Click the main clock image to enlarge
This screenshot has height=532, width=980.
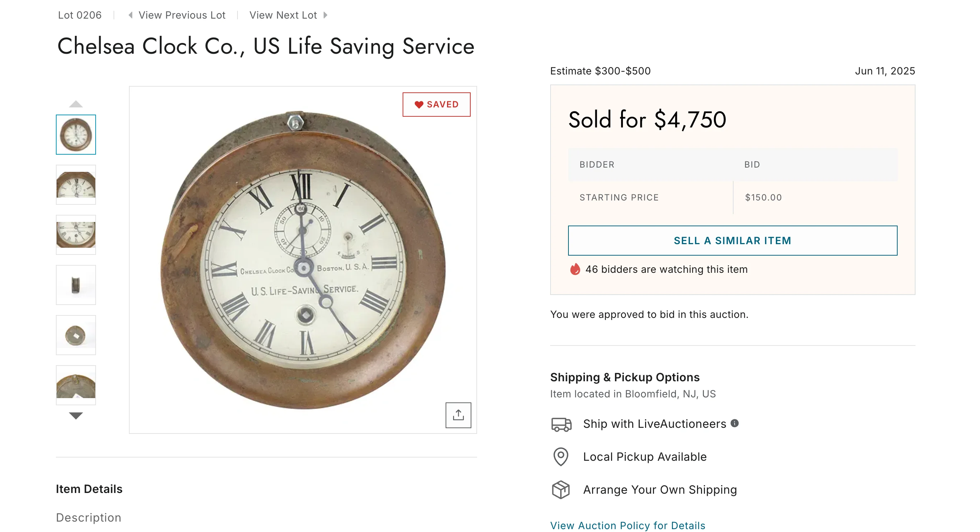click(302, 260)
